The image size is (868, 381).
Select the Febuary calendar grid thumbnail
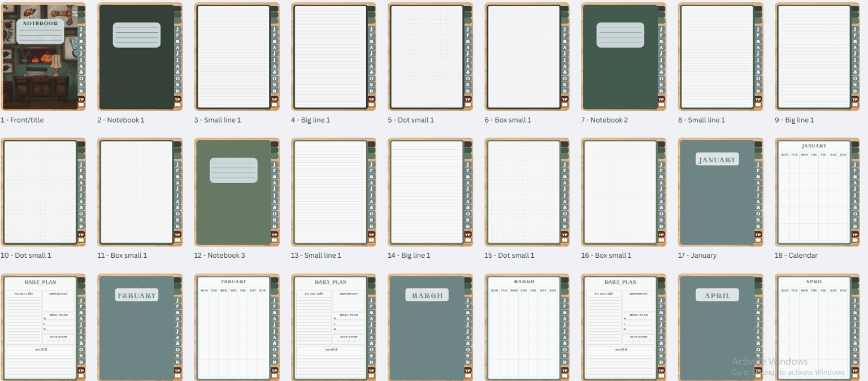[237, 327]
